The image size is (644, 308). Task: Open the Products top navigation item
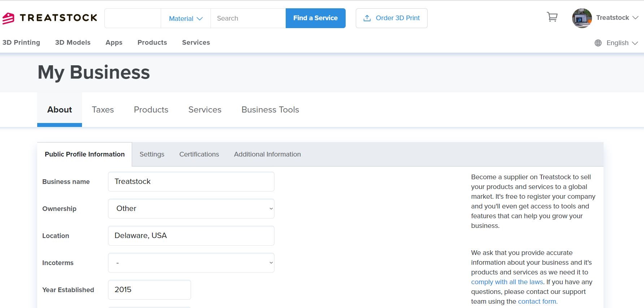pyautogui.click(x=152, y=43)
